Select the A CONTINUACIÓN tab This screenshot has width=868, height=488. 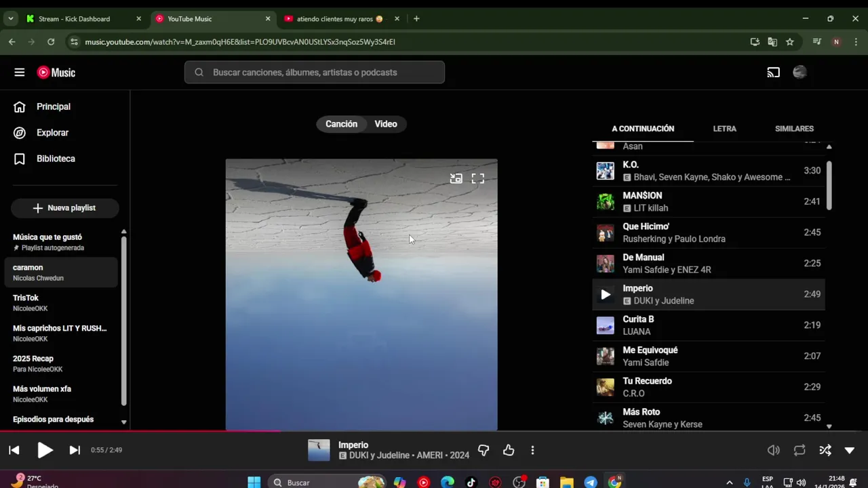[643, 129]
